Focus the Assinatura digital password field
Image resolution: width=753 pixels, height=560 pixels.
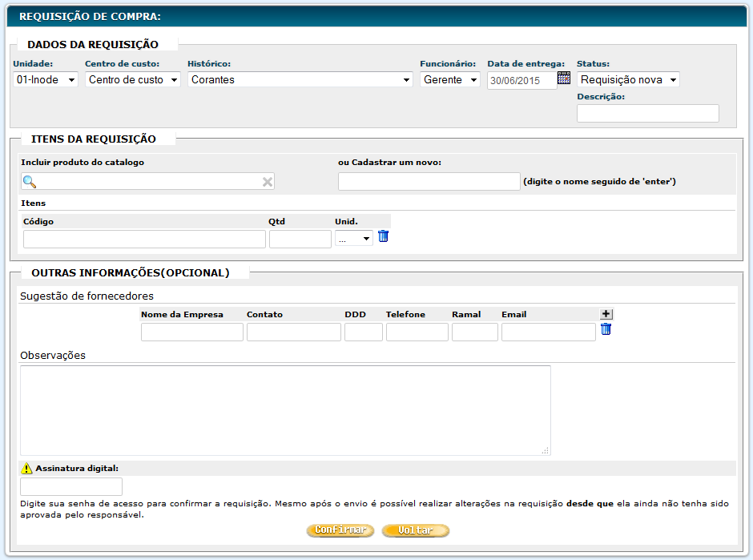pos(71,487)
